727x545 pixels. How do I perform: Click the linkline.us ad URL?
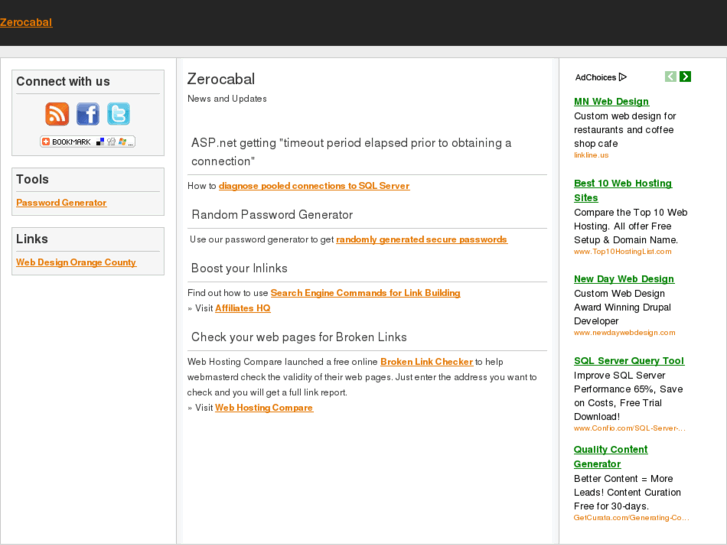591,155
